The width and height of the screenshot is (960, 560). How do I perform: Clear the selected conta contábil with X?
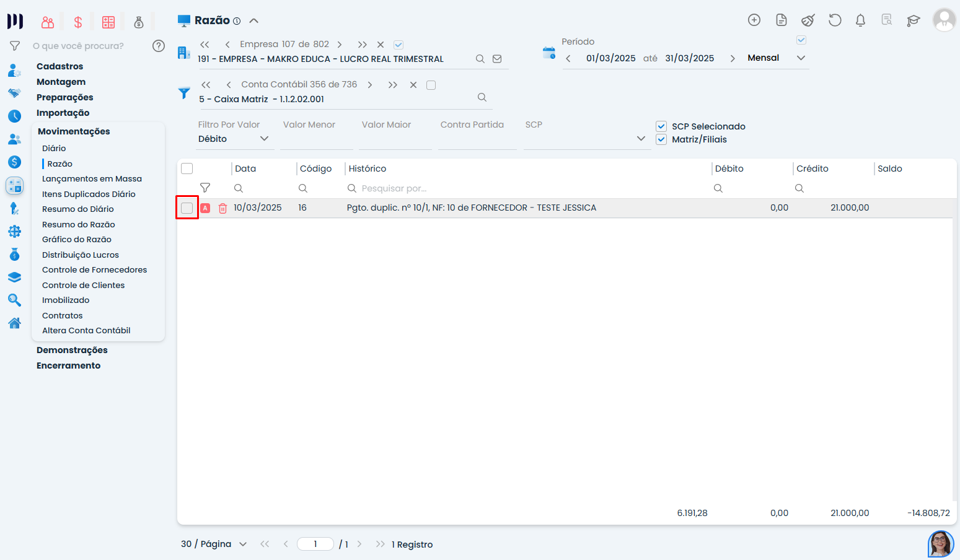click(413, 85)
